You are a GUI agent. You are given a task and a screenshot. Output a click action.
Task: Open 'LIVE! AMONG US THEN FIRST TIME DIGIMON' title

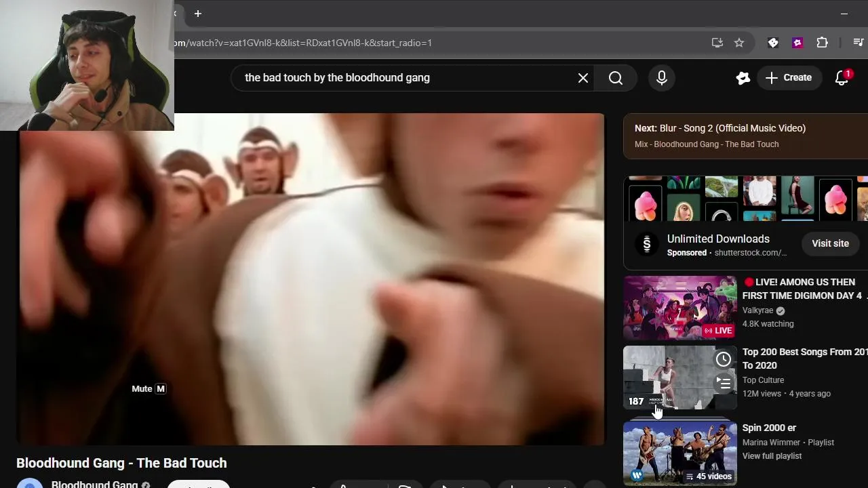[x=802, y=289]
